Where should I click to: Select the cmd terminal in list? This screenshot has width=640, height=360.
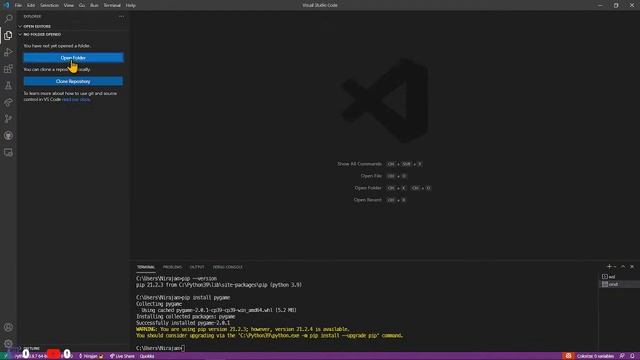[x=619, y=284]
